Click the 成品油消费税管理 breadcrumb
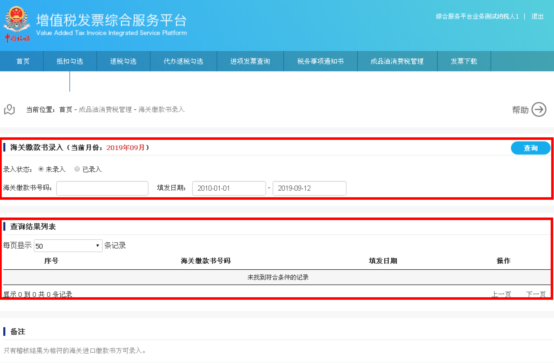Viewport: 554px width, 363px height. coord(105,110)
